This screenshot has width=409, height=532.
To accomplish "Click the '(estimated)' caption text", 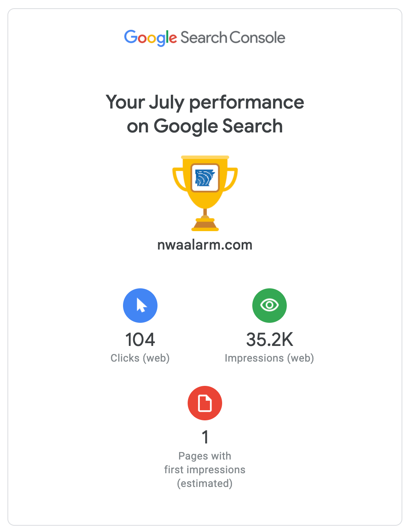I will (x=205, y=483).
